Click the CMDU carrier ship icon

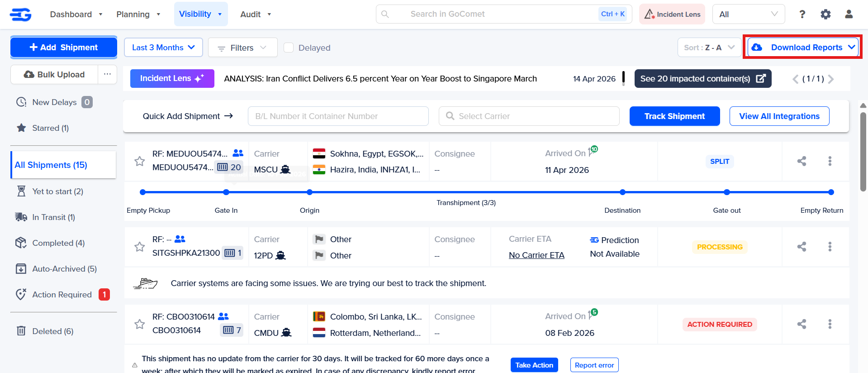[286, 333]
